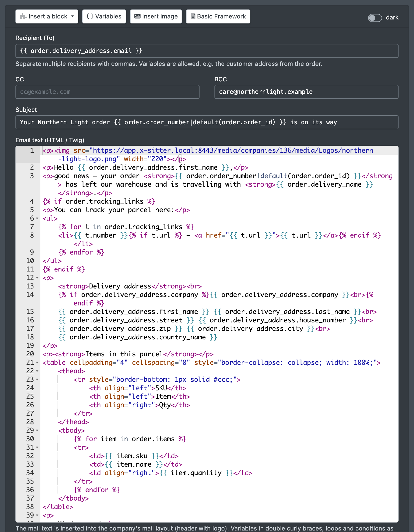Click 'order.delivery_address.country_name' on line 18
This screenshot has height=532, width=414.
138,337
